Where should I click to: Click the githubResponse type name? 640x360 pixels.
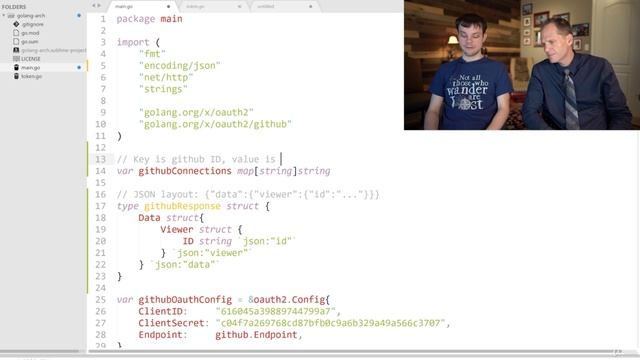pyautogui.click(x=182, y=206)
